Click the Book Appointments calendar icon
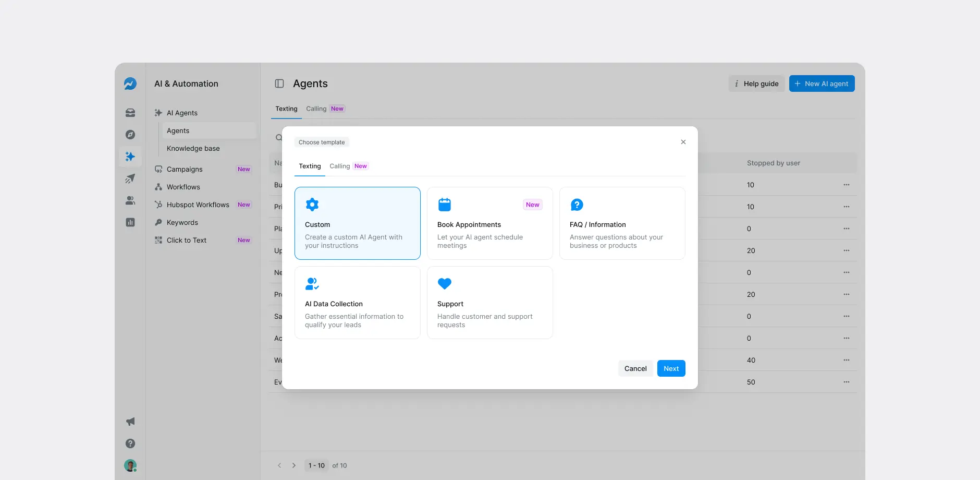The image size is (980, 480). [445, 205]
